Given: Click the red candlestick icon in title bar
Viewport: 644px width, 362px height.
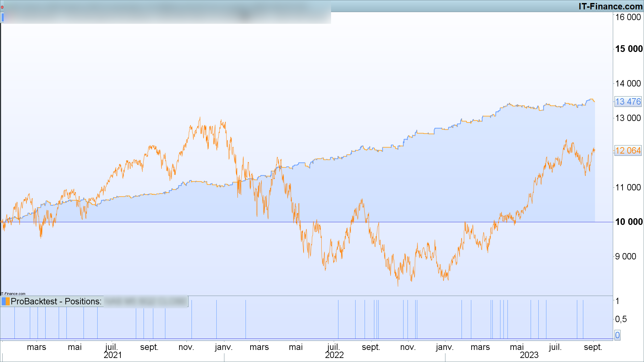Looking at the screenshot, I should click(x=2, y=7).
